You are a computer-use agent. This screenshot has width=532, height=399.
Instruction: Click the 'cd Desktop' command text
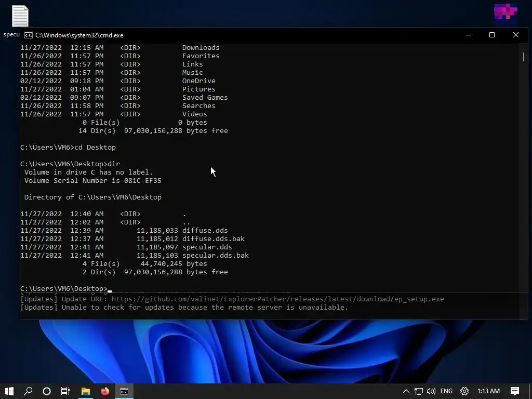click(x=95, y=147)
